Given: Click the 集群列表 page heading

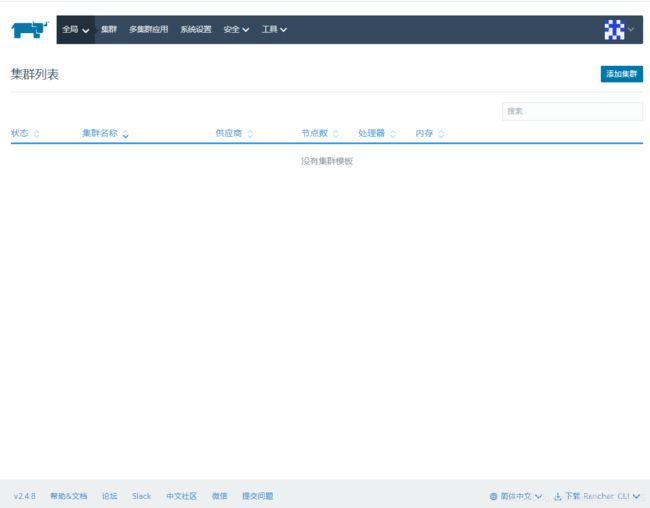Looking at the screenshot, I should 35,74.
